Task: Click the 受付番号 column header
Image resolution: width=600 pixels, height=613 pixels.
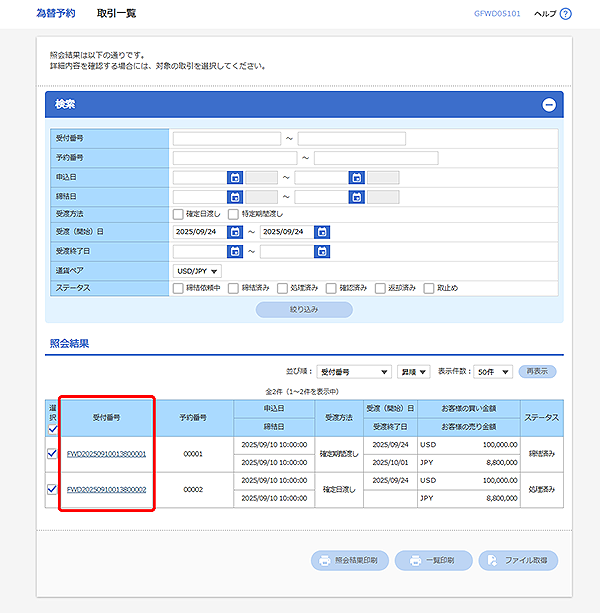Action: tap(106, 418)
